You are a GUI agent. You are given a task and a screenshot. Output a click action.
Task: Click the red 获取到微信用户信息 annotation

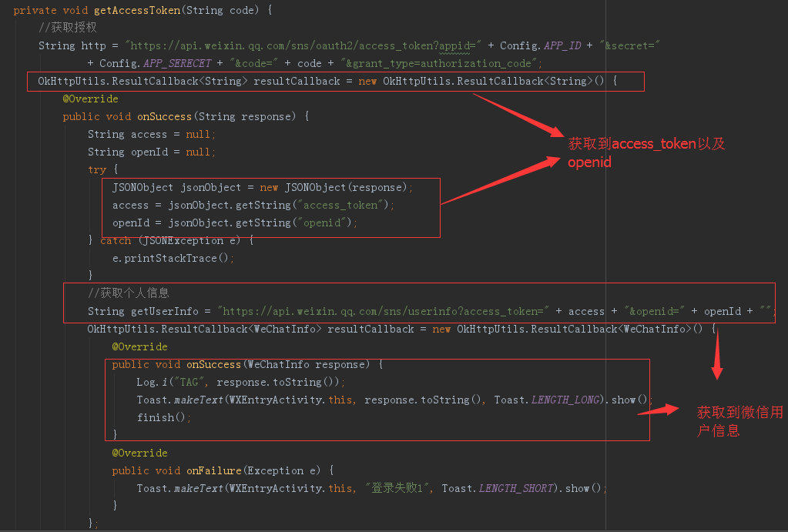coord(739,421)
